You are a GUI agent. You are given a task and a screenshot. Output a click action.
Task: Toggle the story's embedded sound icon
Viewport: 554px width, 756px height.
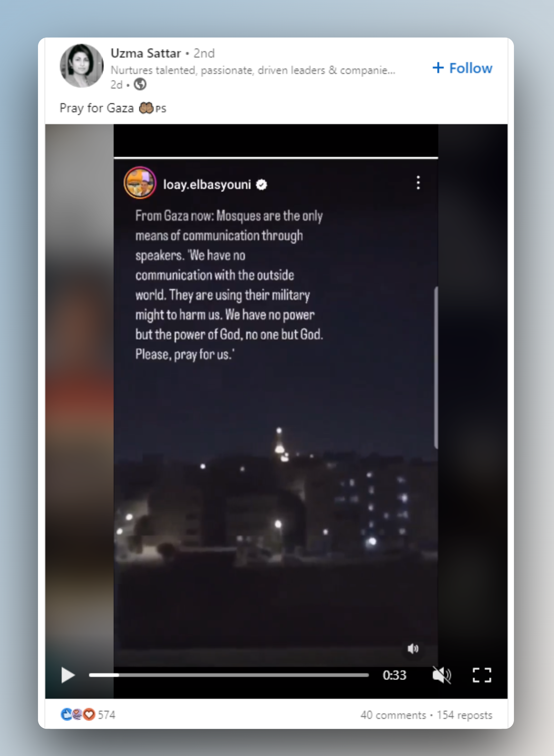413,649
